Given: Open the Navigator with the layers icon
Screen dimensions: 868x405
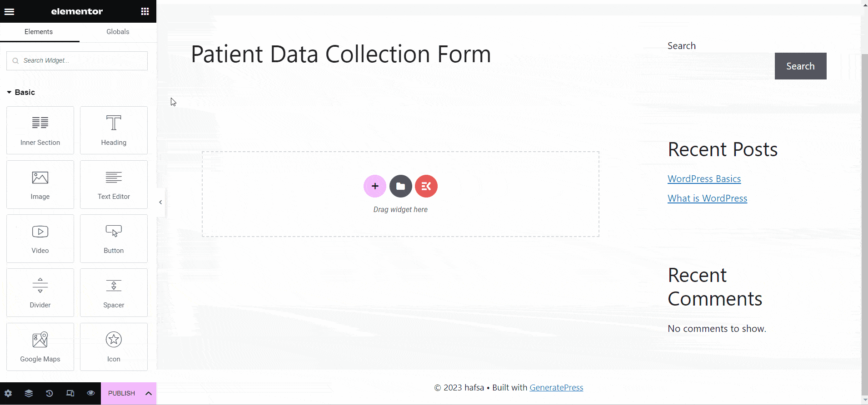Looking at the screenshot, I should [x=28, y=393].
